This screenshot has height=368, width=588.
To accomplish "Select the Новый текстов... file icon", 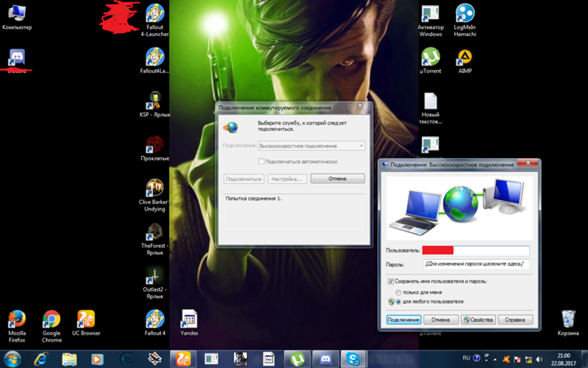I will coord(430,107).
